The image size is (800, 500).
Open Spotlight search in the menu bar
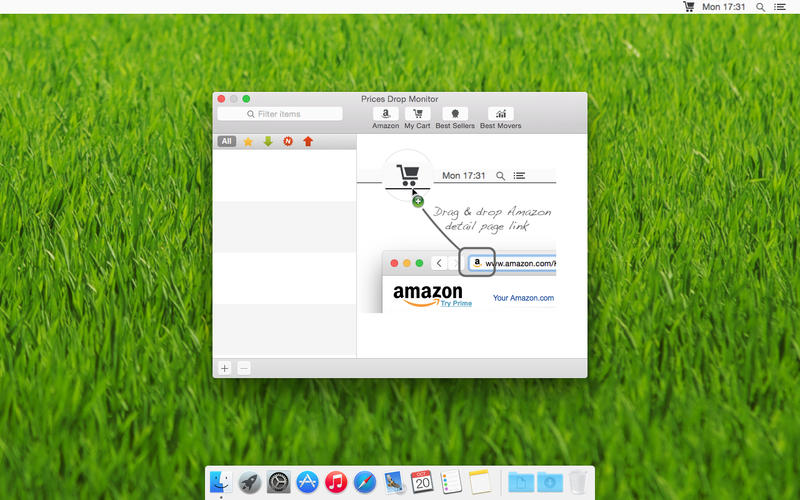(761, 7)
